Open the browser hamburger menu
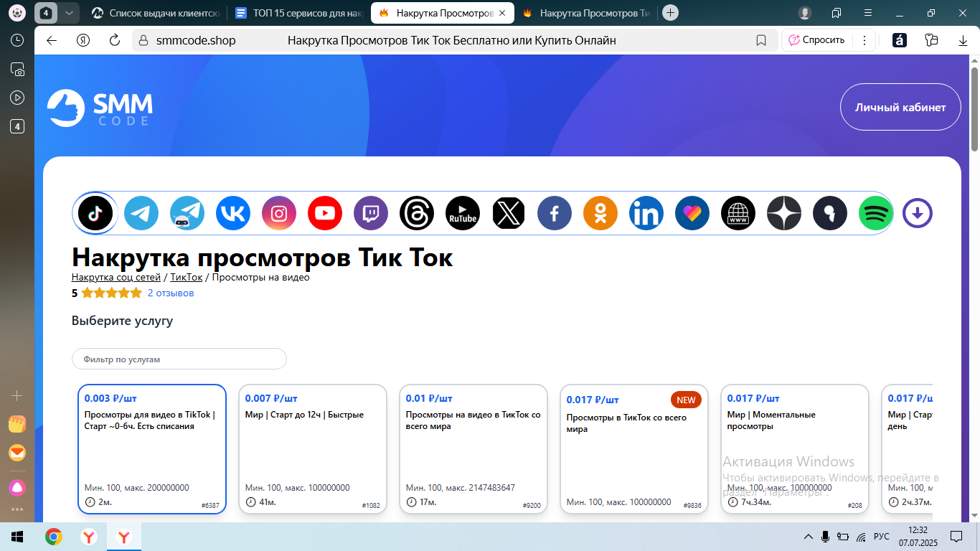Viewport: 980px width, 551px height. 868,12
